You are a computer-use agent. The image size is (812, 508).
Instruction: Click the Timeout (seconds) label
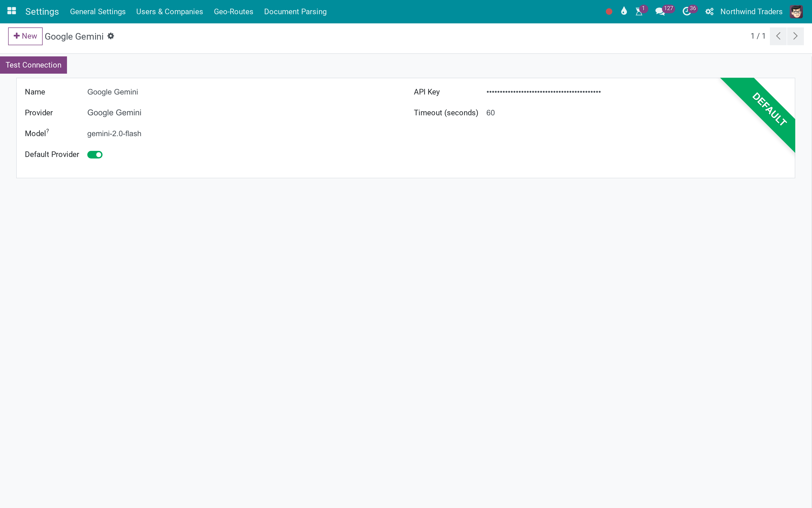[x=446, y=113]
